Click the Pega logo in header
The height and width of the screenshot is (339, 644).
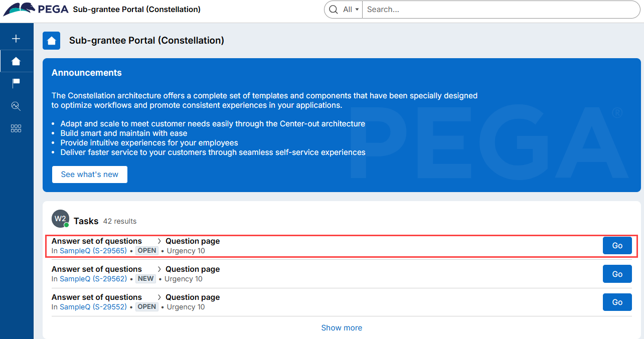tap(36, 10)
